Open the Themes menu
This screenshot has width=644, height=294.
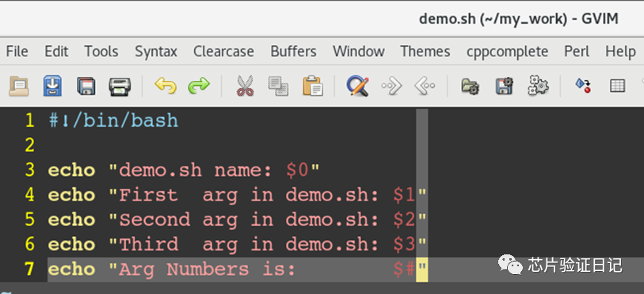coord(425,52)
